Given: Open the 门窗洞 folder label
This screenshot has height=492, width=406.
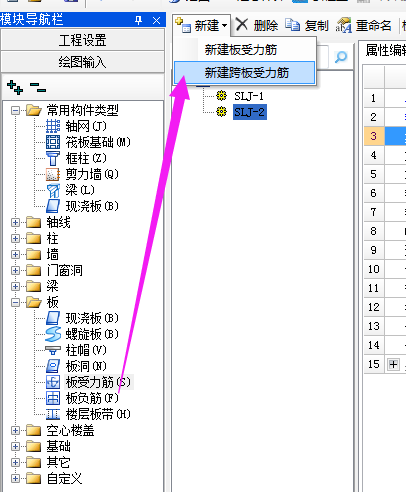Looking at the screenshot, I should pos(64,270).
